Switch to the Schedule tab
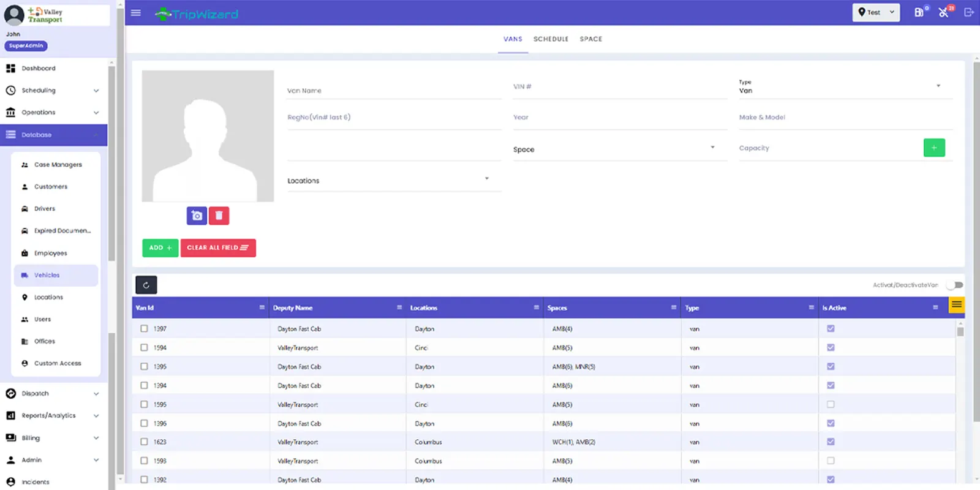 click(551, 39)
